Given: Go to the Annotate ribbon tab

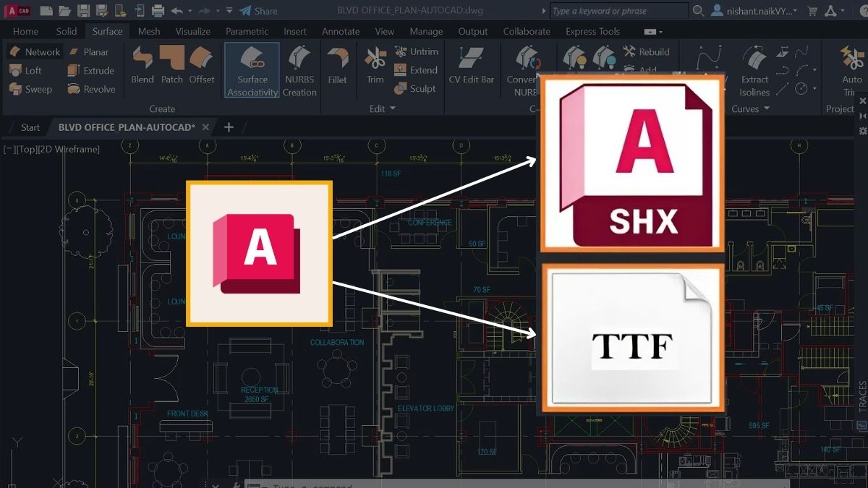Looking at the screenshot, I should pos(341,31).
